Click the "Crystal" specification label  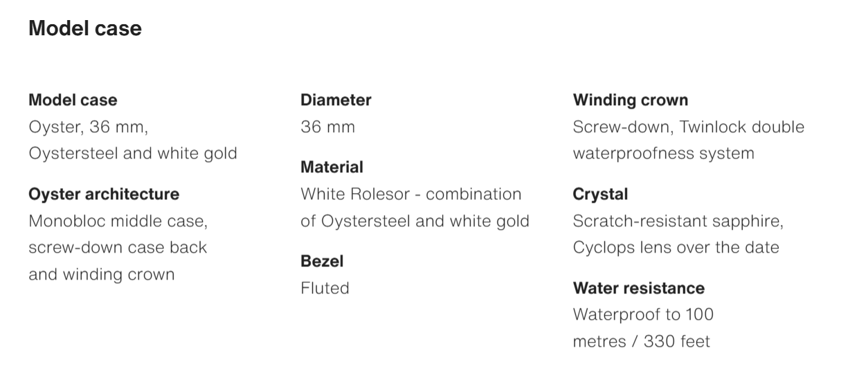coord(600,194)
